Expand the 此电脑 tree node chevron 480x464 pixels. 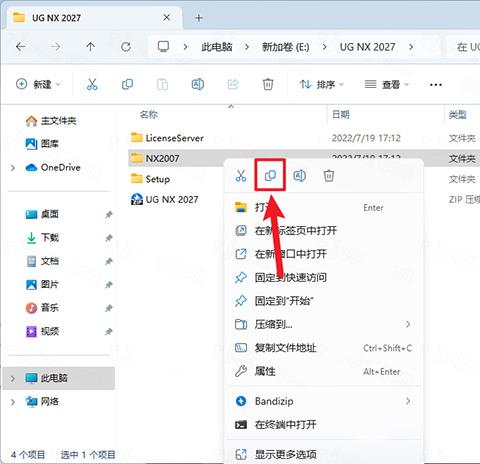tap(13, 378)
